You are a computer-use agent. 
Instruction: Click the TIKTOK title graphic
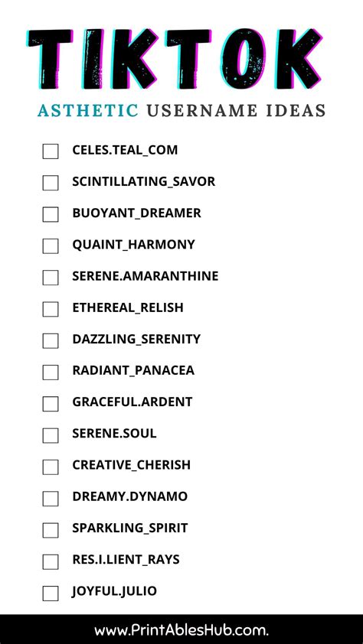point(175,60)
